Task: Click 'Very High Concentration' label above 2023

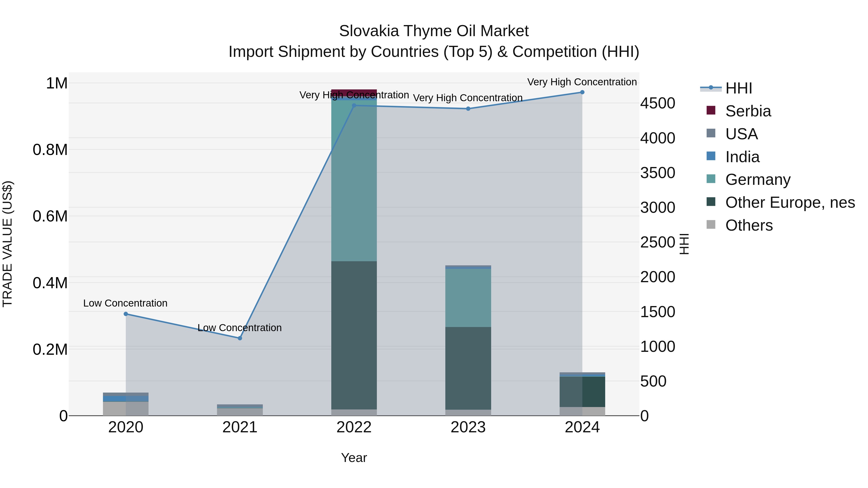Action: click(x=468, y=98)
